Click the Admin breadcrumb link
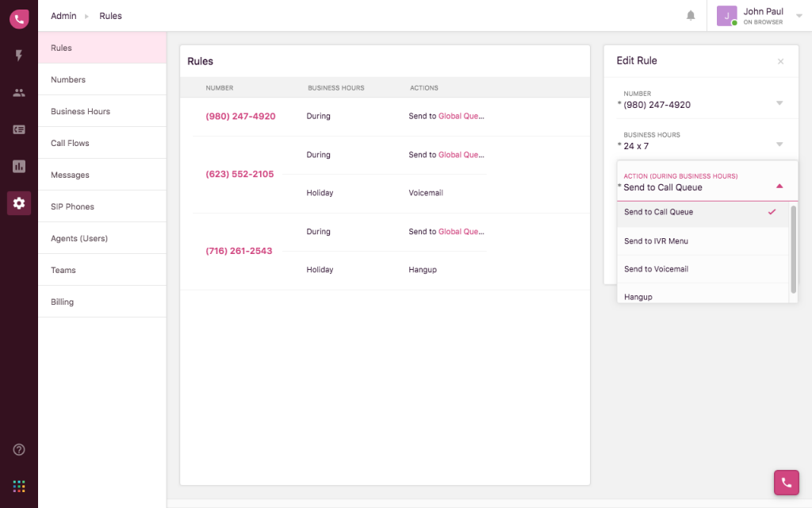Screen dimensions: 812x508 (x=63, y=15)
